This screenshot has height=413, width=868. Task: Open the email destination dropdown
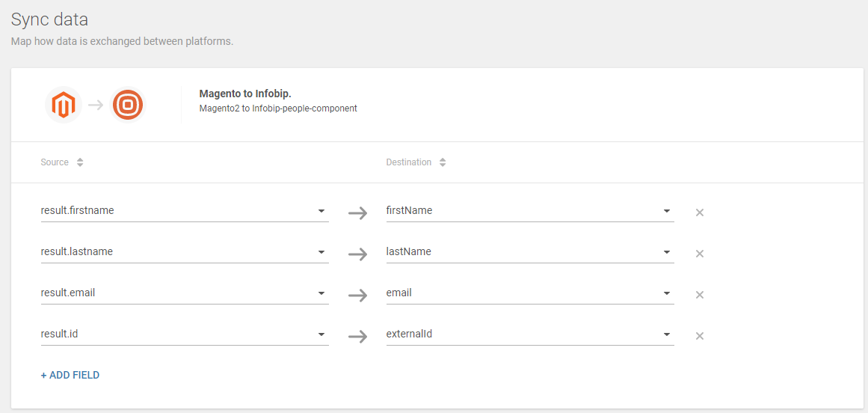666,293
